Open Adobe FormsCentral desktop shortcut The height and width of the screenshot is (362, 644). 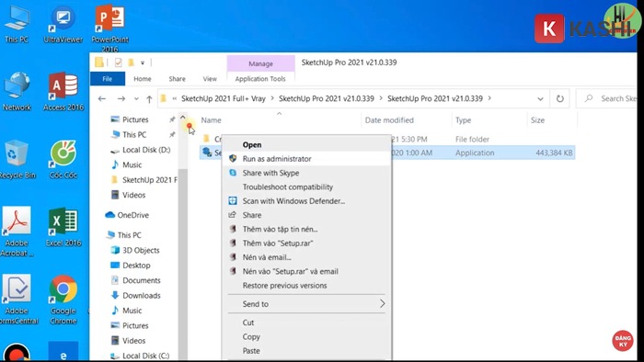pos(17,300)
